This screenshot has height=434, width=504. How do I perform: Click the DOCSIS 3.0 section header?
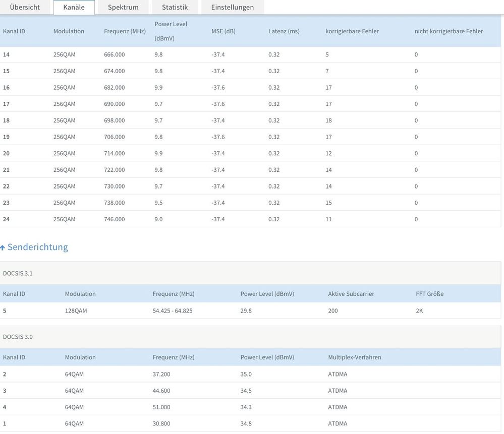(18, 337)
